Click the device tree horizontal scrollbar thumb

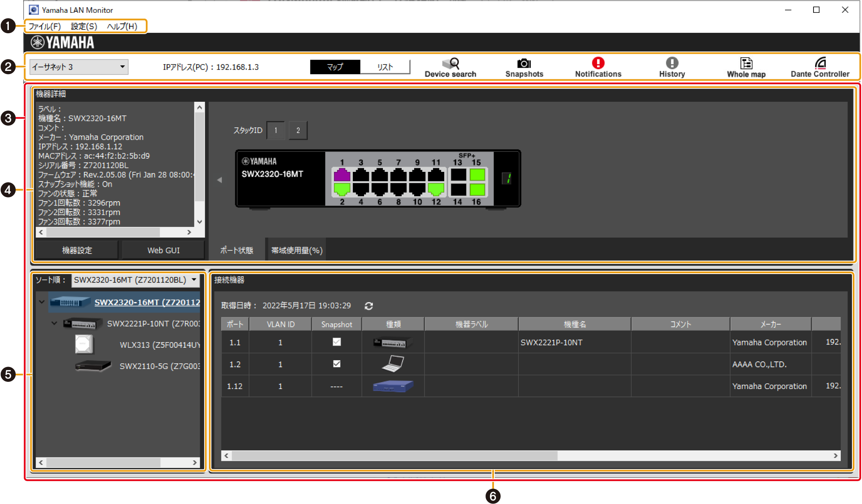tap(103, 462)
